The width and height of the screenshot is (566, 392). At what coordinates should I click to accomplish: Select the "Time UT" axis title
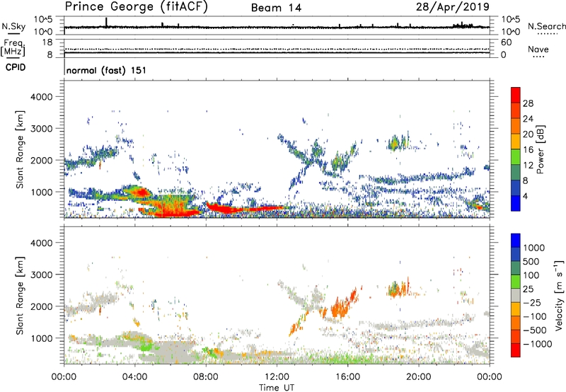(x=277, y=388)
